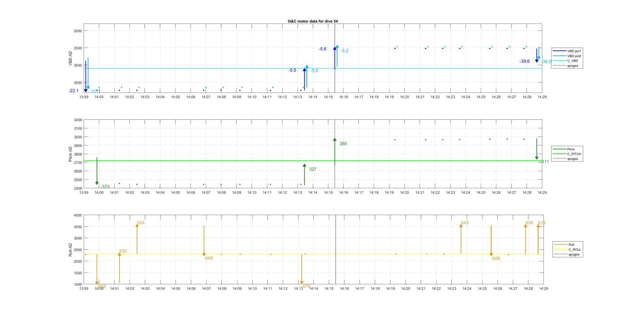
Task: Select the "VBD pot1" legend entry
Action: click(x=568, y=51)
